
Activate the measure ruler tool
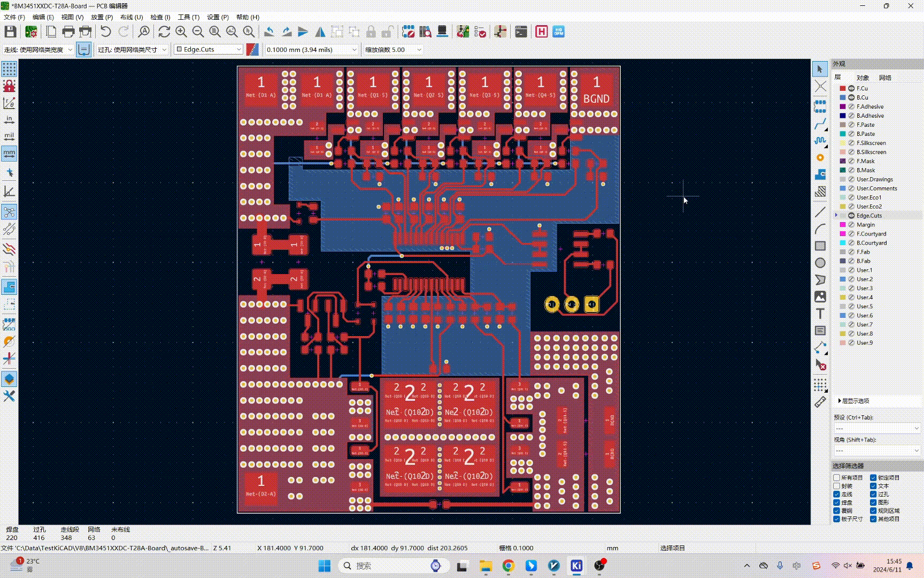(x=820, y=402)
